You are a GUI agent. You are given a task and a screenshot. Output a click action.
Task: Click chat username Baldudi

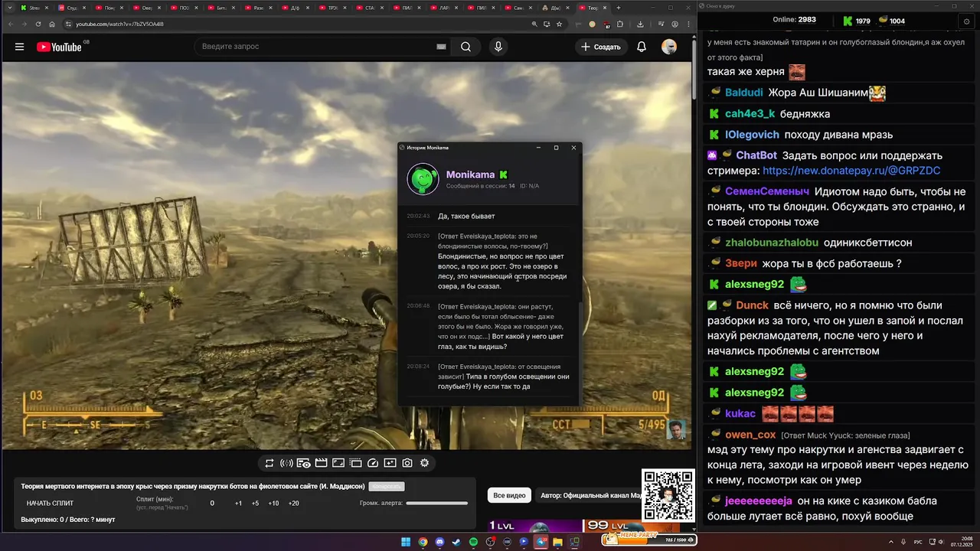(x=743, y=93)
